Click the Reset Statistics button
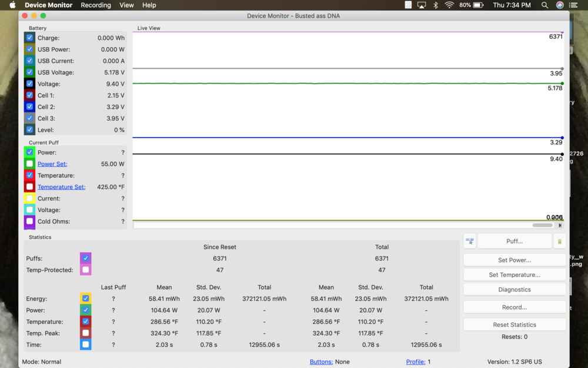Screen dimensions: 588x368 [514, 325]
